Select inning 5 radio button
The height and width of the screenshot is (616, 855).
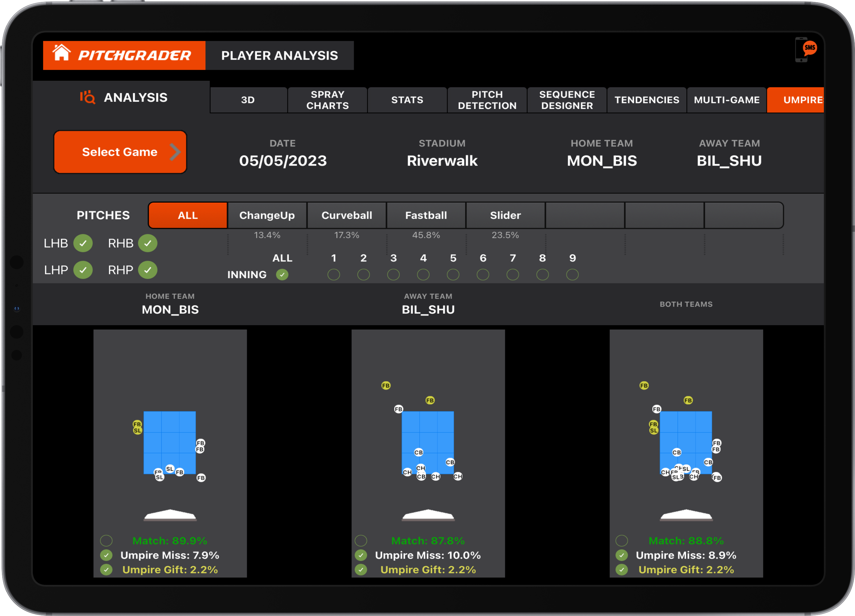coord(453,275)
